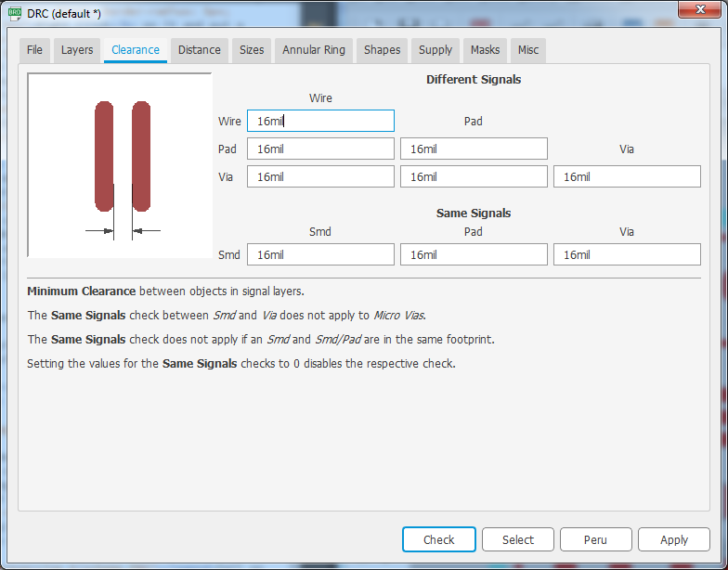The image size is (728, 570).
Task: Click the Different Signals heading
Action: [474, 80]
